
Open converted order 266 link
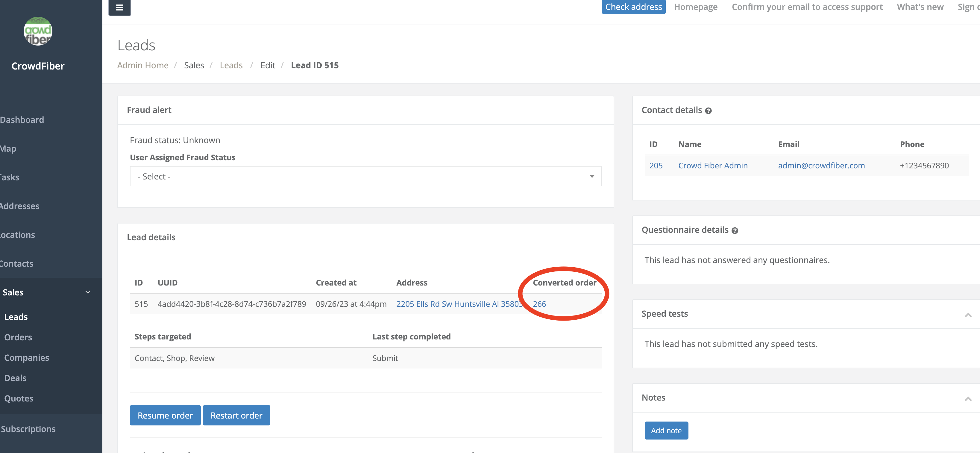click(x=539, y=304)
